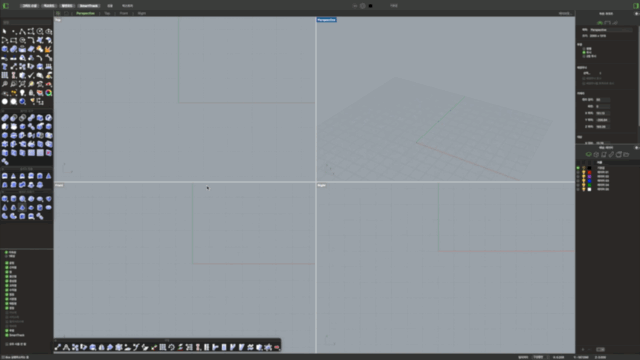Open the Front viewport title menu
Screen dimensions: 640x360
pyautogui.click(x=59, y=185)
